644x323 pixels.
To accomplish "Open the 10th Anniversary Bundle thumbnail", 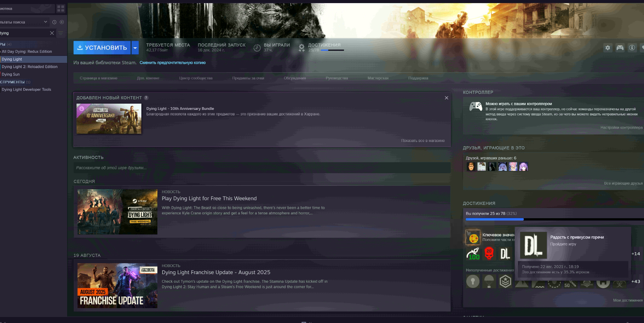I will click(x=109, y=119).
